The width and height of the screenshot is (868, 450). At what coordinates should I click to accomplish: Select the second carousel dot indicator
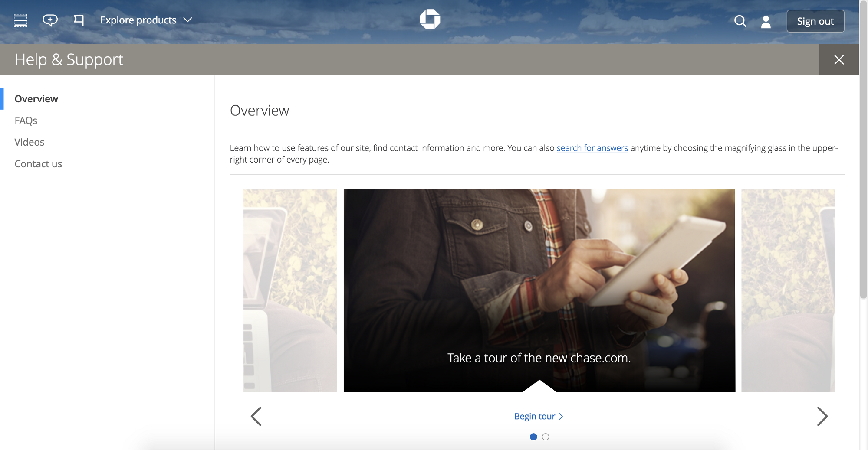(546, 437)
